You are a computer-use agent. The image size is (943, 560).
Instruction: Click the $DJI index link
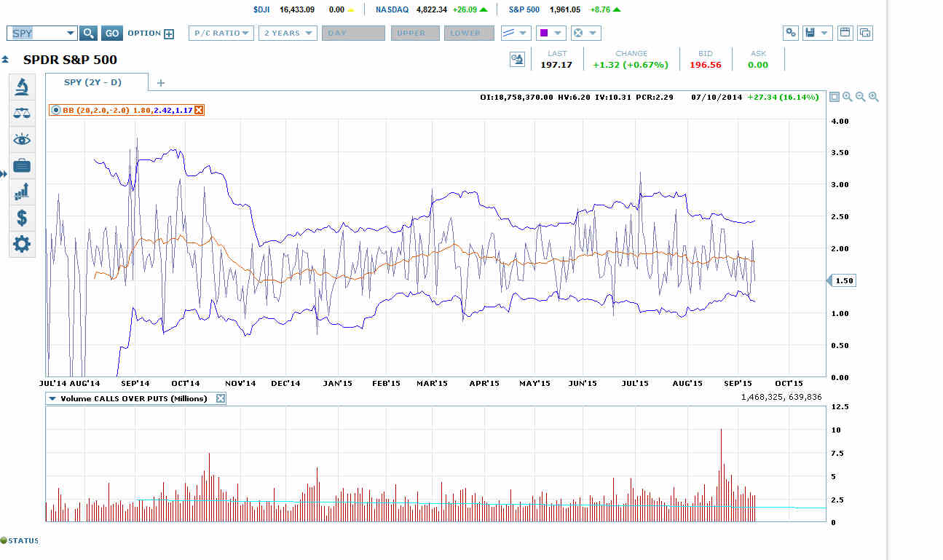pos(261,9)
